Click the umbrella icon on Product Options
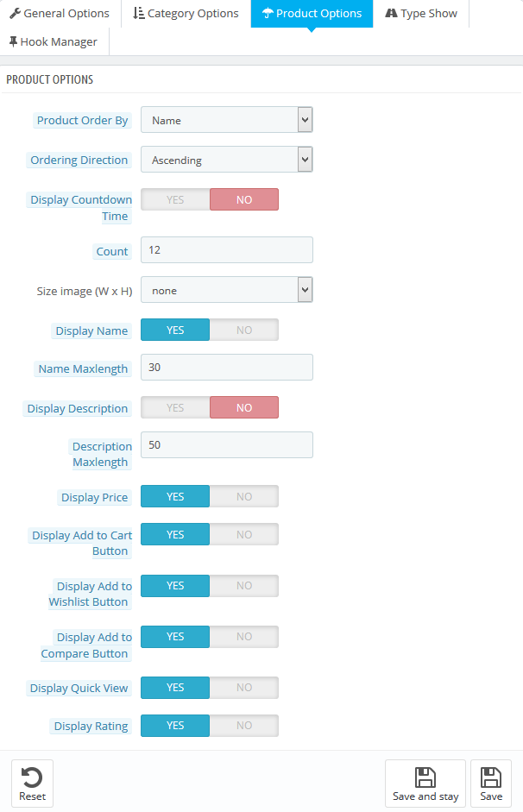This screenshot has width=523, height=812. pos(268,14)
